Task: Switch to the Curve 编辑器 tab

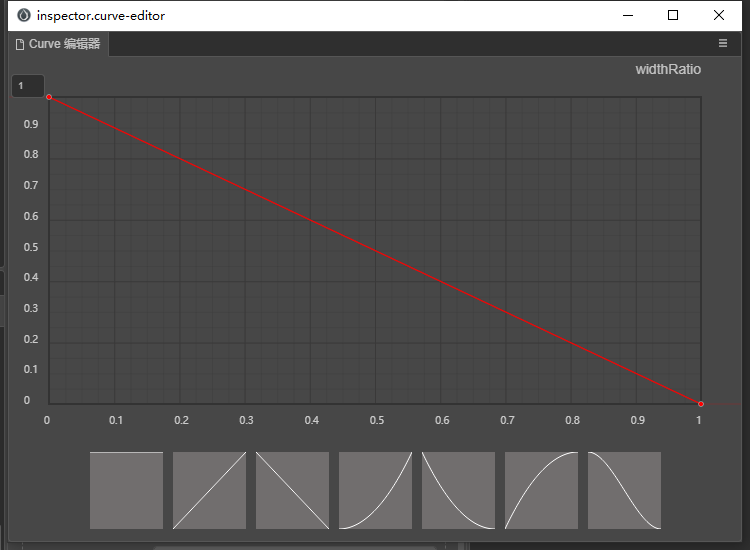Action: 58,44
